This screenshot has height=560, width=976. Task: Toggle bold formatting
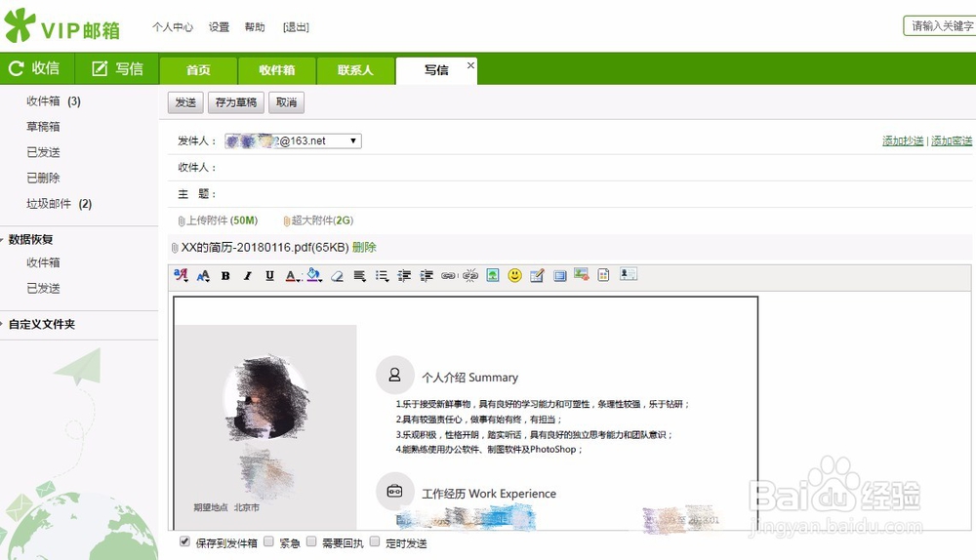[x=225, y=276]
